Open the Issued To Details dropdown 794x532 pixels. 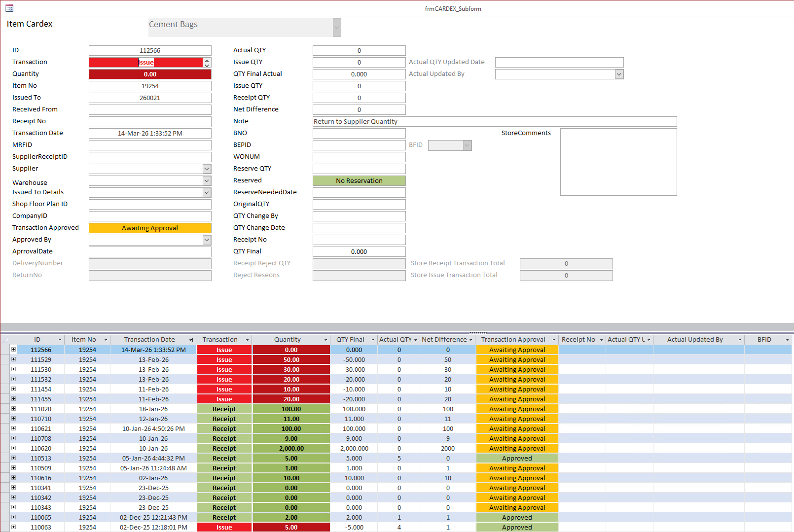[207, 192]
